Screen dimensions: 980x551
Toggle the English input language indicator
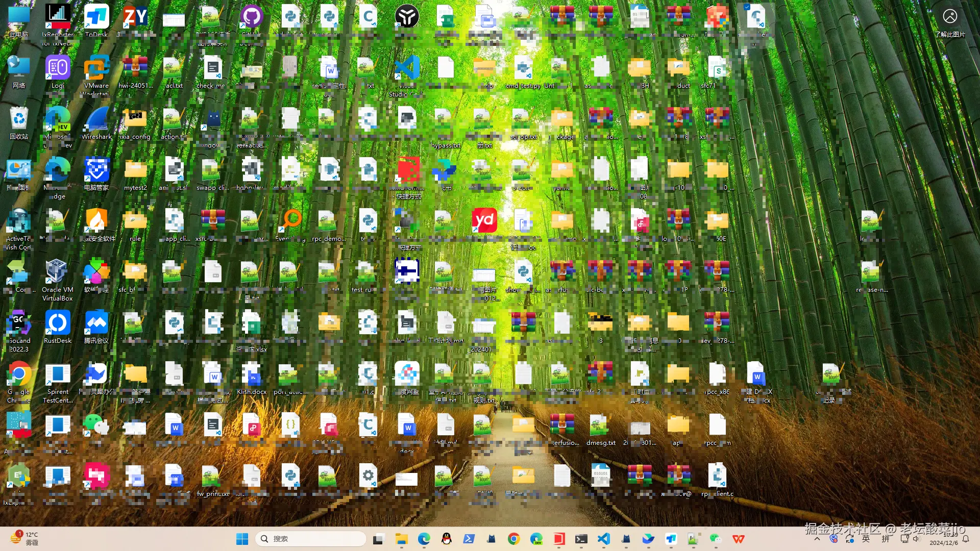(866, 539)
